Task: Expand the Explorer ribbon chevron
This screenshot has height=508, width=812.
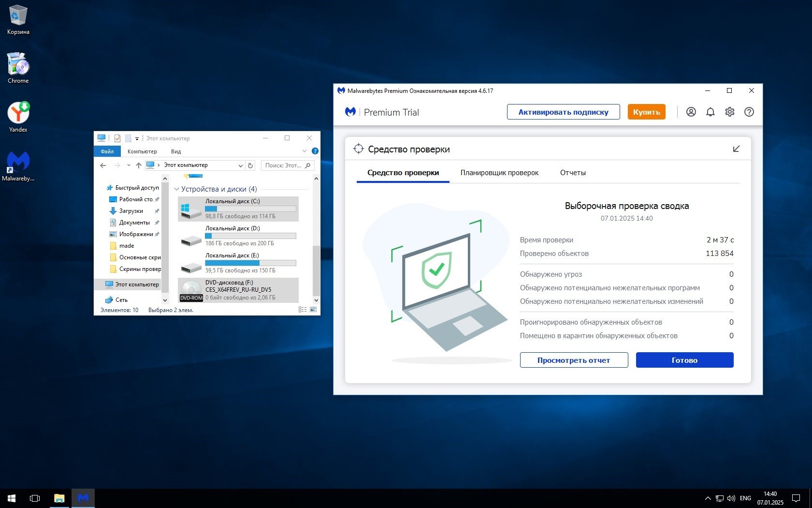Action: click(304, 151)
